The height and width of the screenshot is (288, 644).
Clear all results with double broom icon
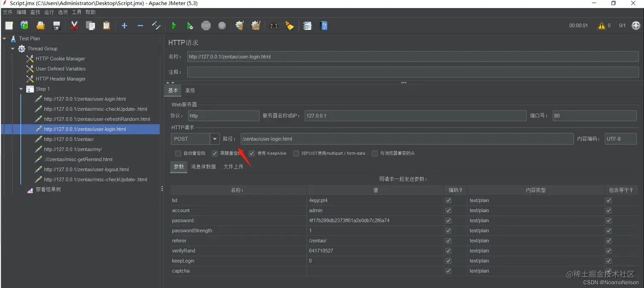[x=256, y=26]
